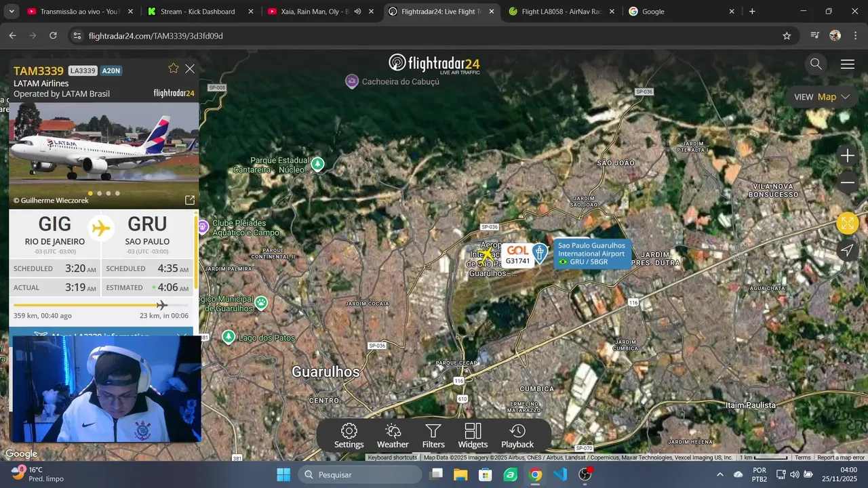Open Keyboard shortcuts link on map
The width and height of the screenshot is (868, 488).
pyautogui.click(x=392, y=457)
